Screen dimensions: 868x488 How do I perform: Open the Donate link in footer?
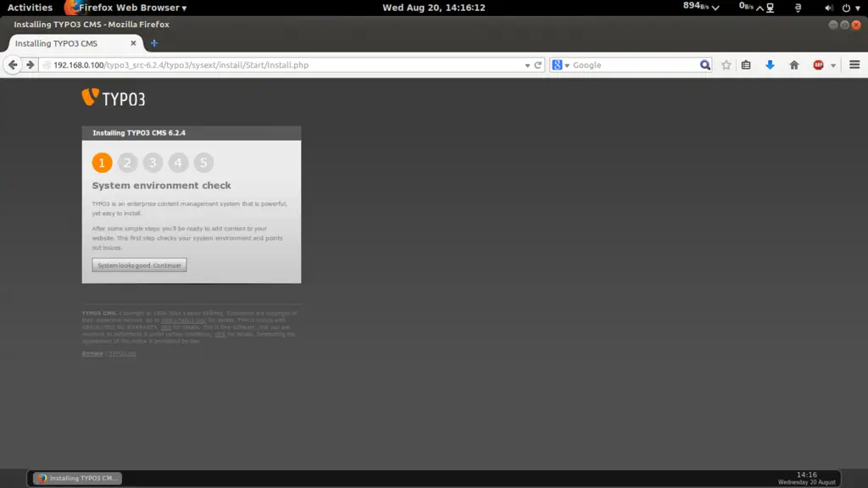click(92, 353)
